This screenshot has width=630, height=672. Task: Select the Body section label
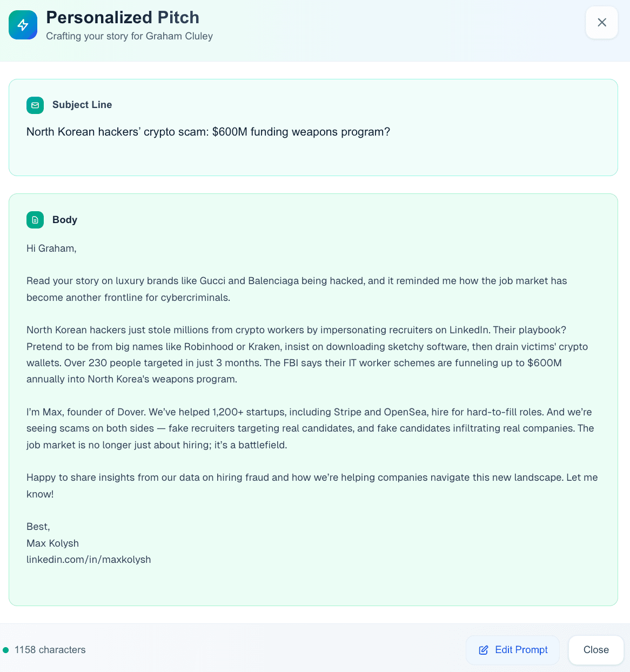[65, 220]
